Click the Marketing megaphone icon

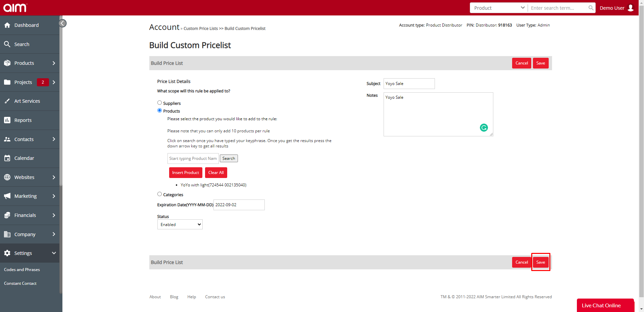(x=7, y=196)
